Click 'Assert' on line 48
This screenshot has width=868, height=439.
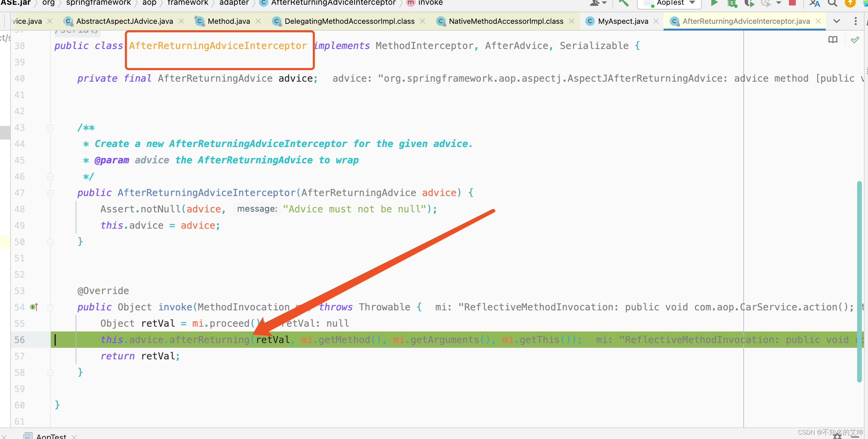click(x=118, y=209)
